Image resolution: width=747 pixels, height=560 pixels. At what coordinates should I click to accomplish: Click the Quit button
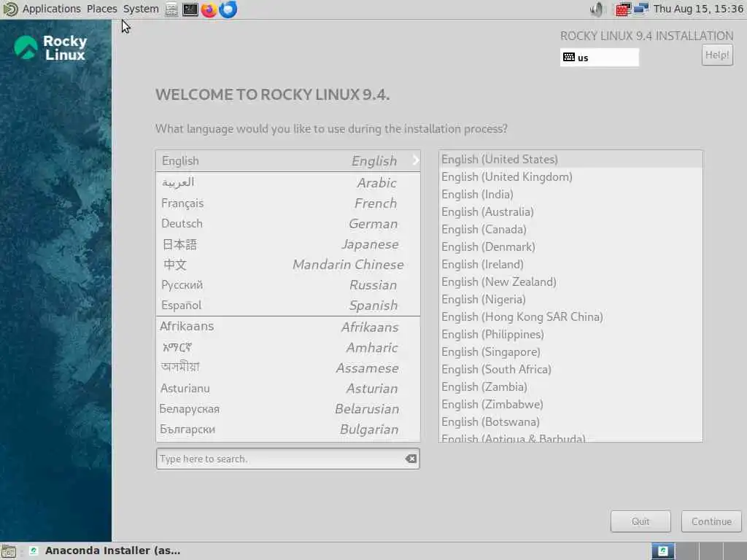[x=640, y=521]
